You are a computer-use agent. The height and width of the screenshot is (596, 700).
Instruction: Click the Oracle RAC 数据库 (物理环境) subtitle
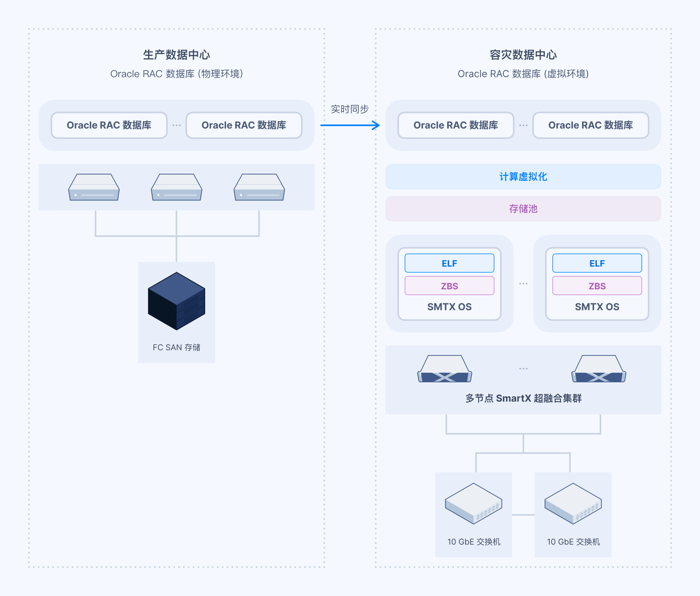pos(177,74)
